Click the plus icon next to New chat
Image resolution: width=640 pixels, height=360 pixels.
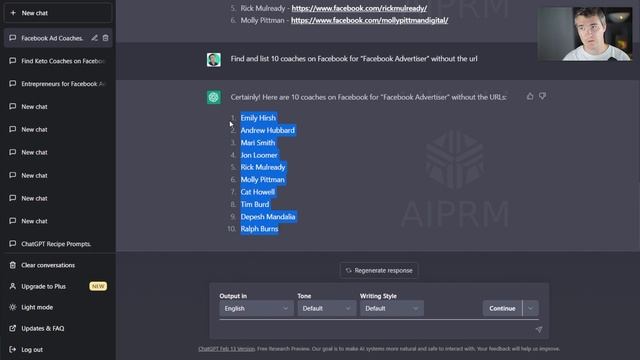[x=13, y=13]
